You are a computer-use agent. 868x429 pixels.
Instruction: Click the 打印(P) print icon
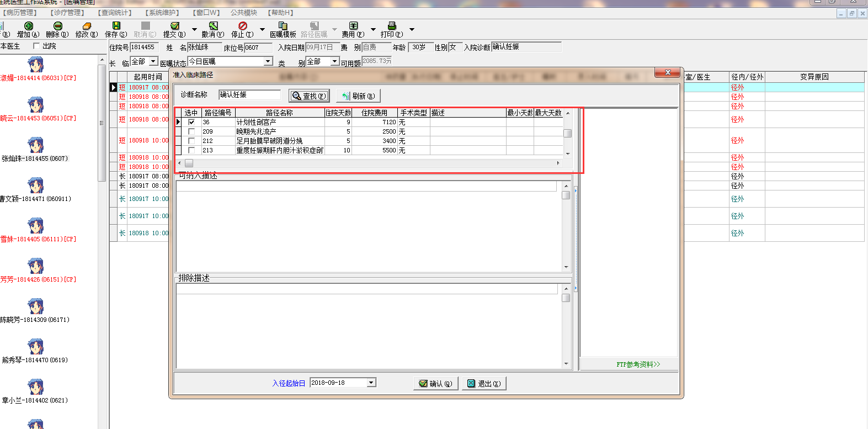pos(392,25)
